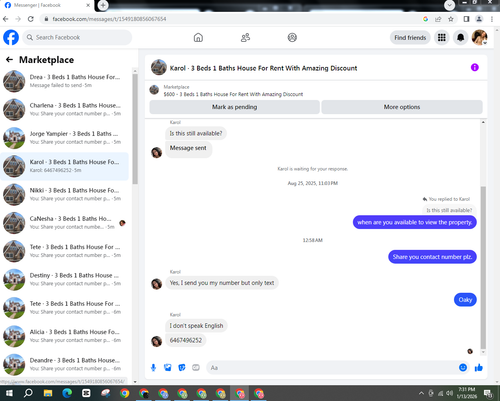500x401 pixels.
Task: Open Drea conversation in list
Action: [x=64, y=81]
